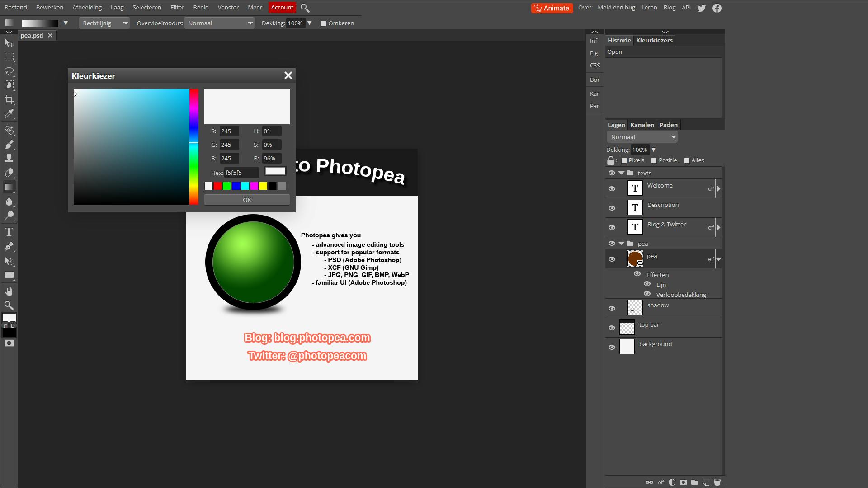This screenshot has height=488, width=868.
Task: Select the Clone Stamp tool
Action: pos(9,159)
